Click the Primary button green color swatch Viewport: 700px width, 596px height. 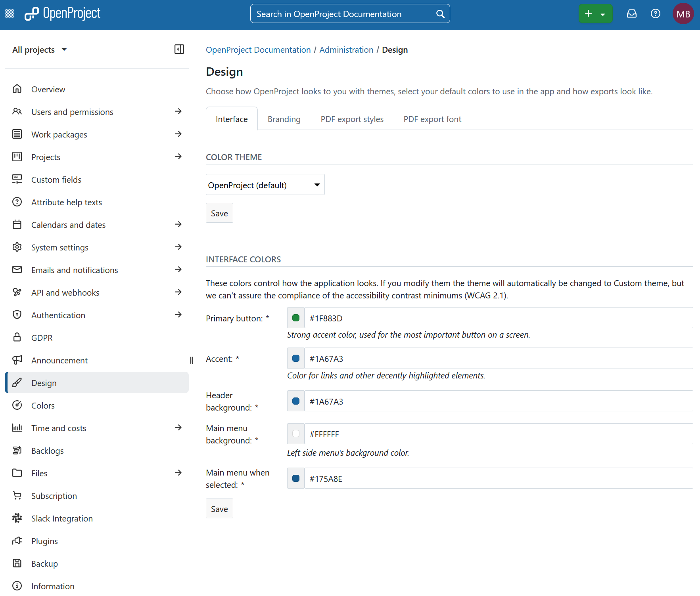tap(295, 317)
